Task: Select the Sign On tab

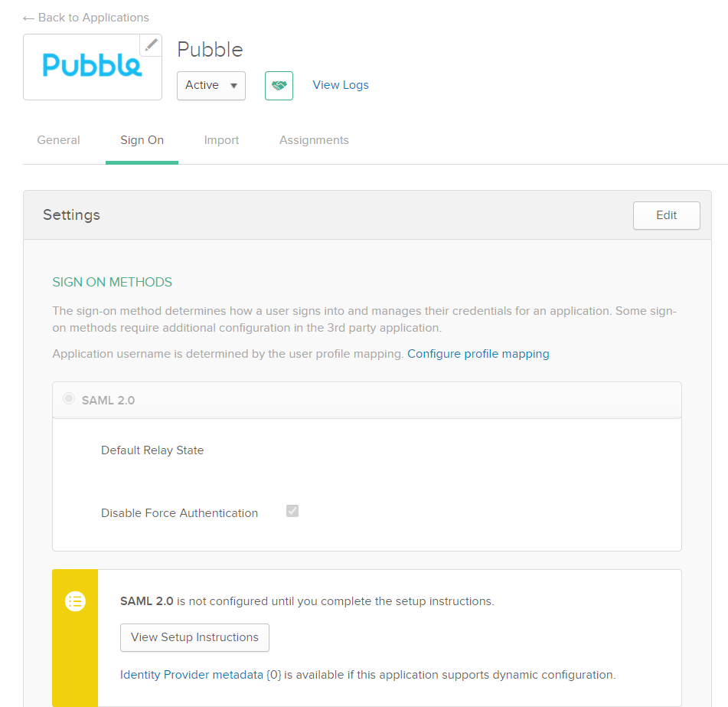Action: tap(142, 140)
